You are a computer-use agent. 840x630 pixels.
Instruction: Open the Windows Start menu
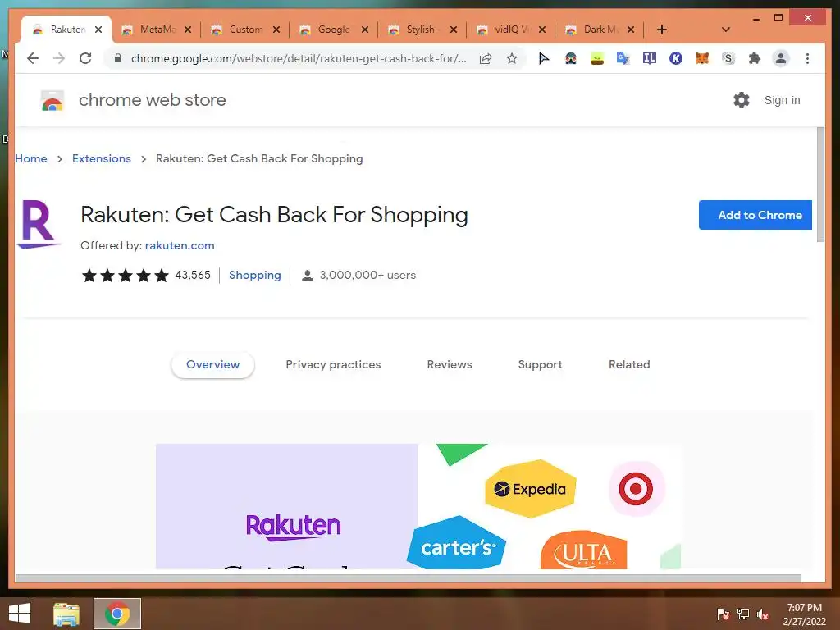point(20,614)
